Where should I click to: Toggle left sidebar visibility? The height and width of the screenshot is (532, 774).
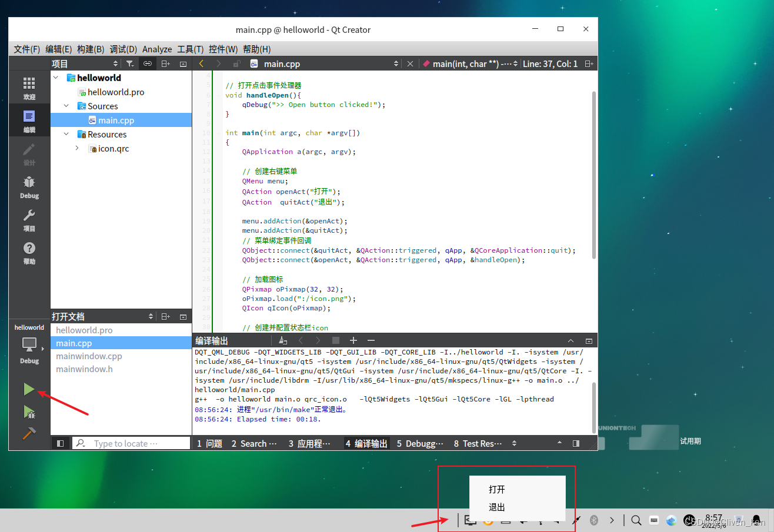[x=60, y=443]
